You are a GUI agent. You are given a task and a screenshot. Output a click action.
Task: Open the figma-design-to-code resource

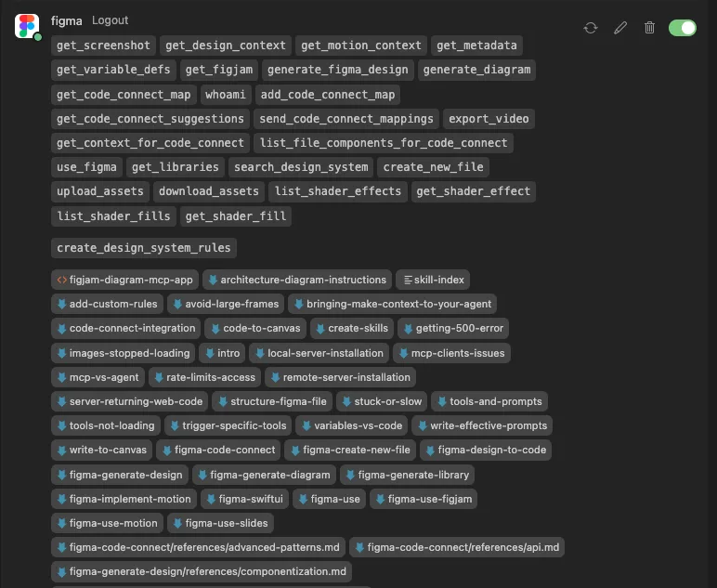click(x=486, y=451)
